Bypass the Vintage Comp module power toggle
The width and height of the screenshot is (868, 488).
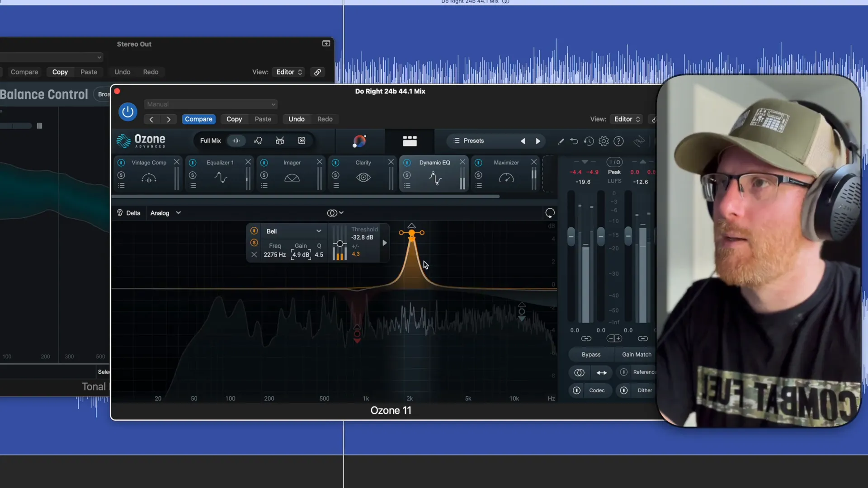click(121, 163)
